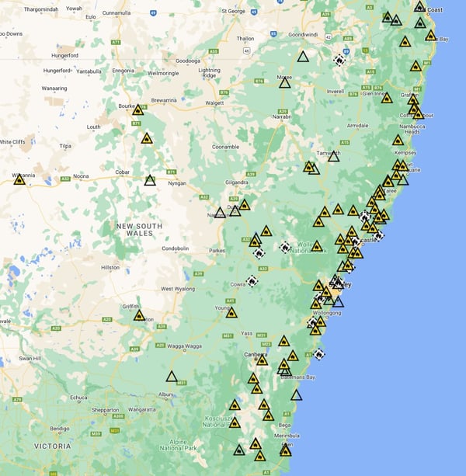The width and height of the screenshot is (466, 476).
Task: Select the Wollongong city label
Action: 327,313
